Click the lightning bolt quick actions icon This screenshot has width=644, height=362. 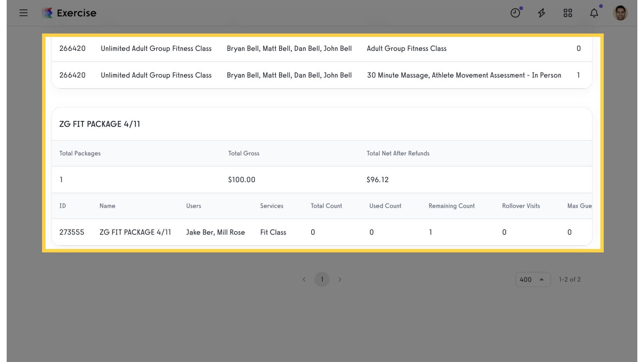click(x=541, y=13)
